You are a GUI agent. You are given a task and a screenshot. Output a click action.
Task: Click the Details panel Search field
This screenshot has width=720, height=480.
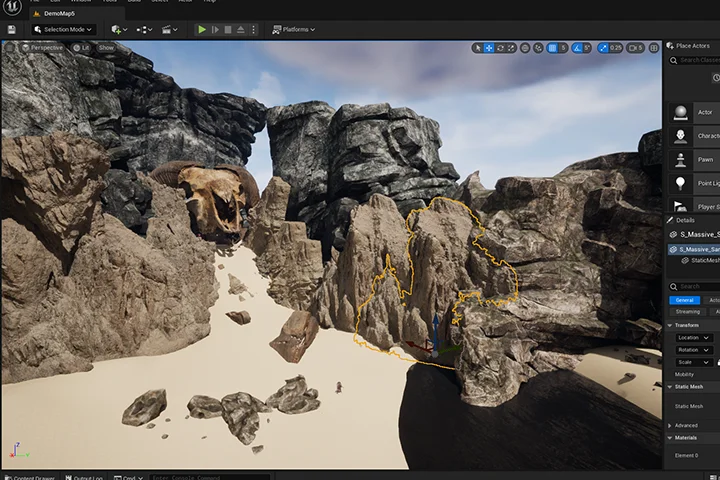[x=694, y=287]
